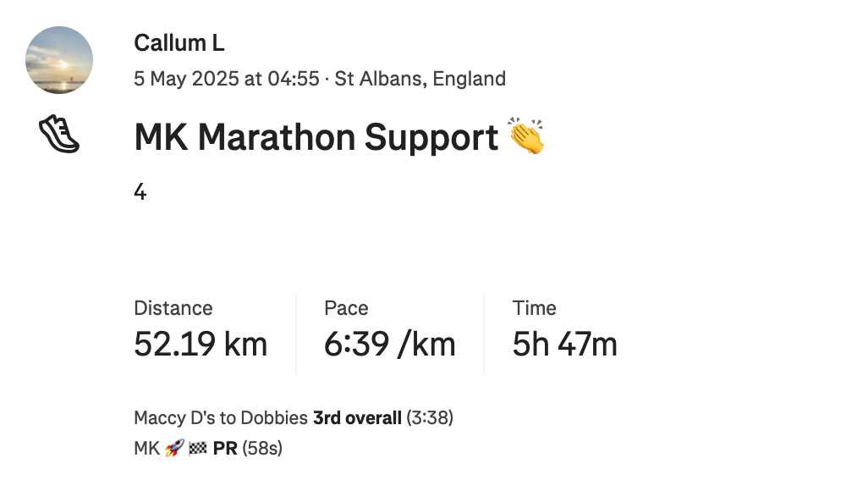
Task: Click the Distance stat label
Action: point(173,308)
